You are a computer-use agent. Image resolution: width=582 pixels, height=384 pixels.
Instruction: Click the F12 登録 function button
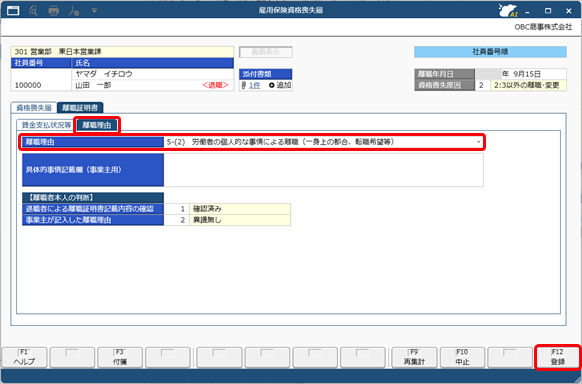point(558,357)
